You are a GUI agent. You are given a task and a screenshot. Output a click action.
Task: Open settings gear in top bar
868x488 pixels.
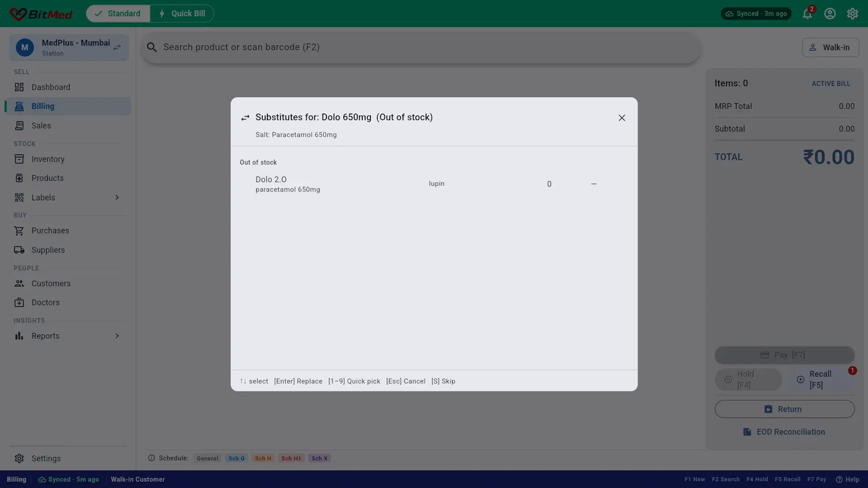pos(853,14)
